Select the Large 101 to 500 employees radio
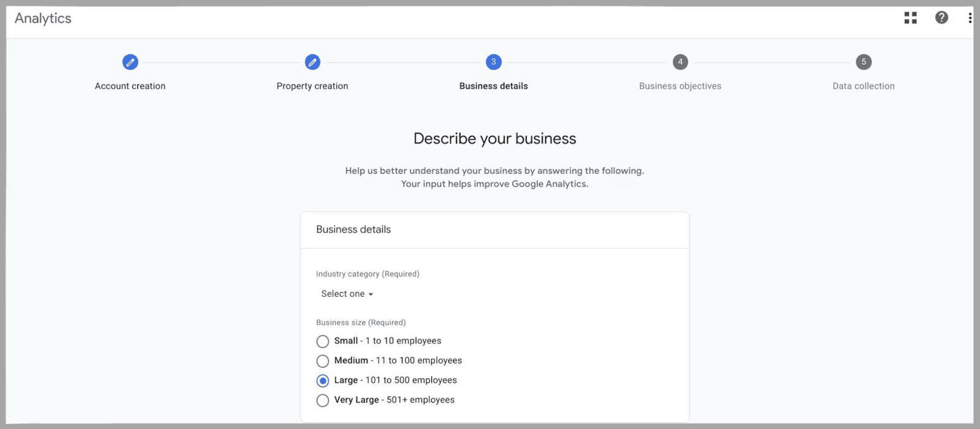The width and height of the screenshot is (980, 429). click(x=323, y=380)
